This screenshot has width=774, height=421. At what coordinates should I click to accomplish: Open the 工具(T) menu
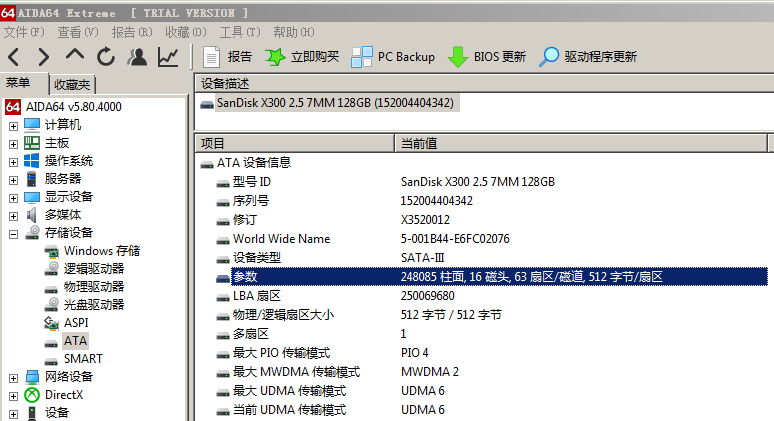pyautogui.click(x=240, y=32)
